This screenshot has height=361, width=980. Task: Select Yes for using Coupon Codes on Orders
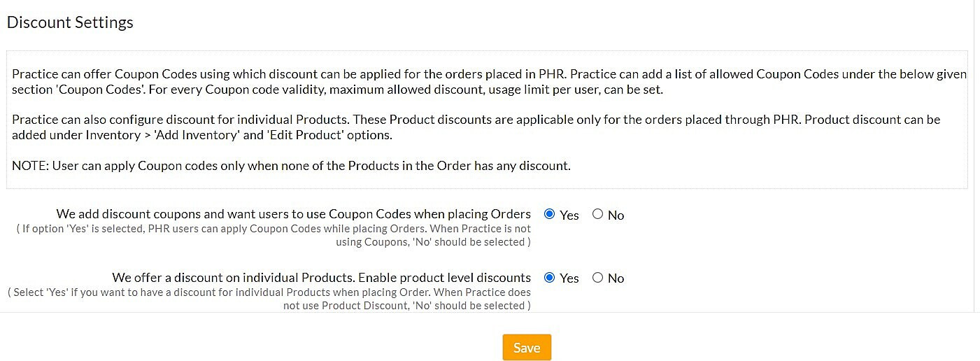click(x=549, y=214)
